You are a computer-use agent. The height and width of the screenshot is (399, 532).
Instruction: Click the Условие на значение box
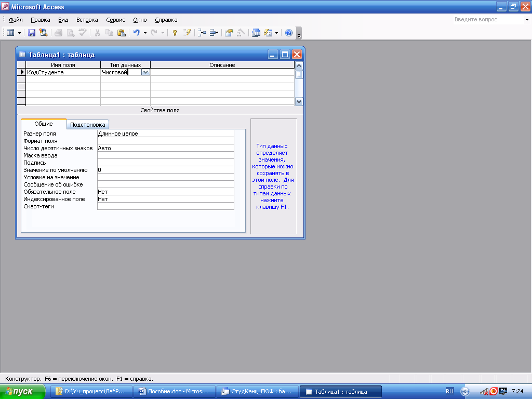(x=166, y=177)
